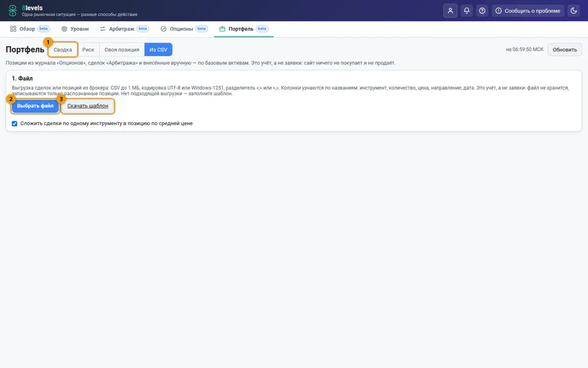Toggle Сложить сделки по одному инструменту checkbox
588x368 pixels.
point(15,124)
